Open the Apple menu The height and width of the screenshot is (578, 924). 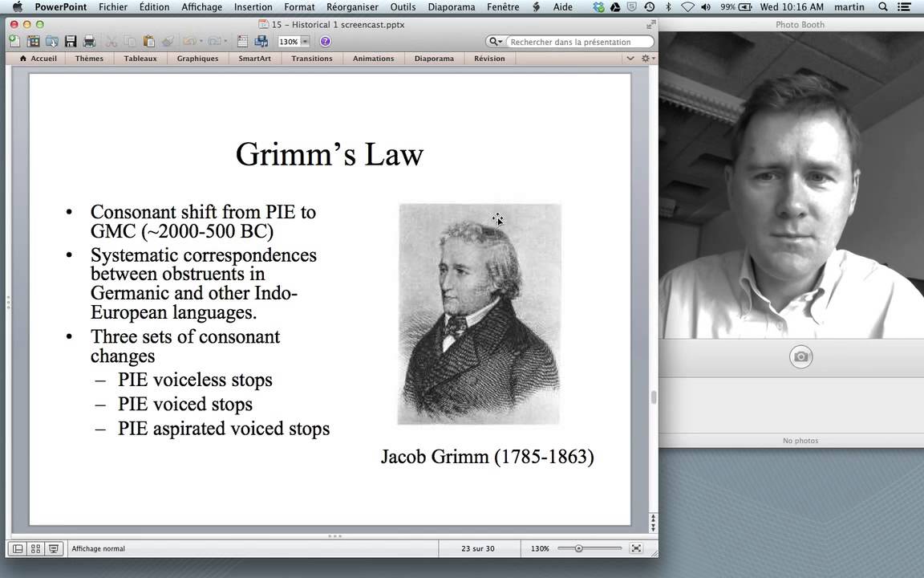pos(18,7)
